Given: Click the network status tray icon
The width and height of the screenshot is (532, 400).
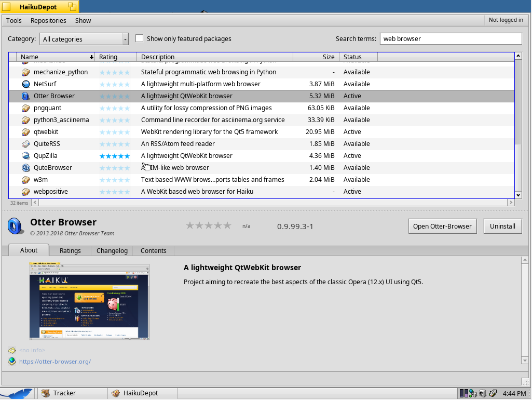Looking at the screenshot, I should coord(473,393).
